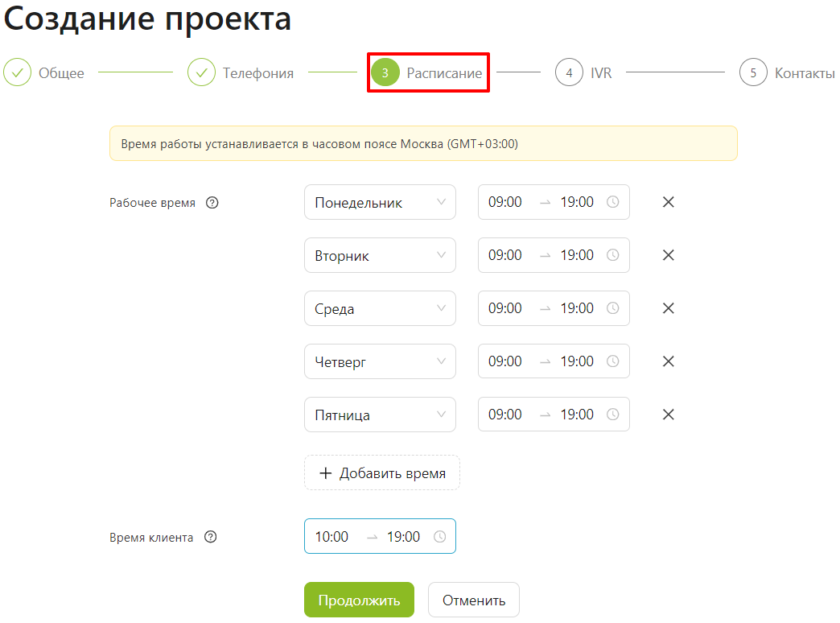Viewport: 840px width, 623px height.
Task: Click the Телефония step checkmark icon
Action: pos(201,72)
